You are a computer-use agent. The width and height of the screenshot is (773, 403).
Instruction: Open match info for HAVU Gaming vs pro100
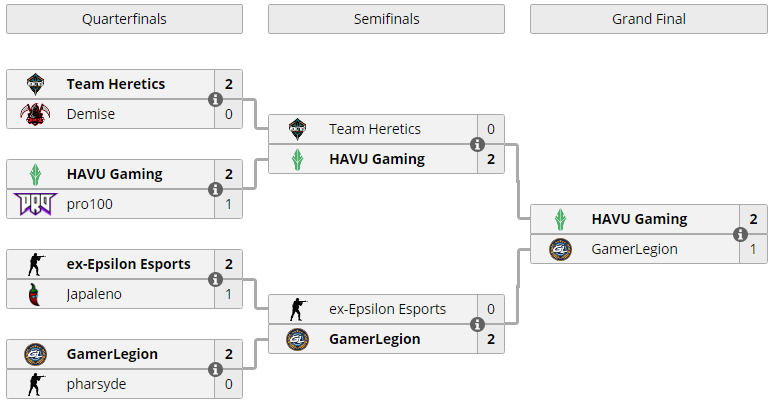(215, 189)
